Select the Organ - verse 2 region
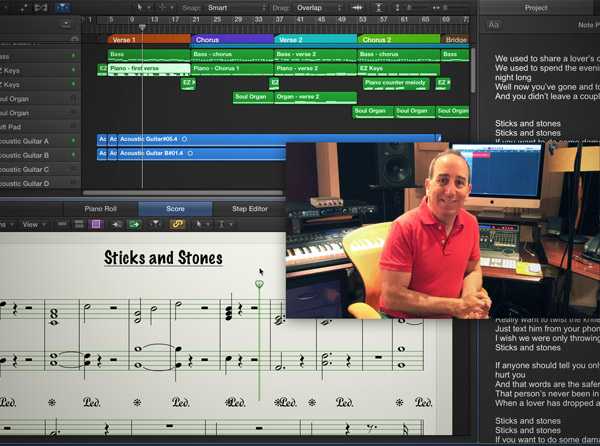The width and height of the screenshot is (600, 446). [x=316, y=98]
